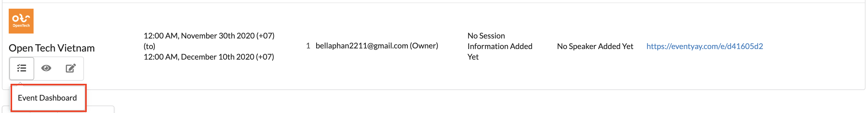Click the Event Dashboard tooltip label
The height and width of the screenshot is (113, 868).
tap(48, 98)
